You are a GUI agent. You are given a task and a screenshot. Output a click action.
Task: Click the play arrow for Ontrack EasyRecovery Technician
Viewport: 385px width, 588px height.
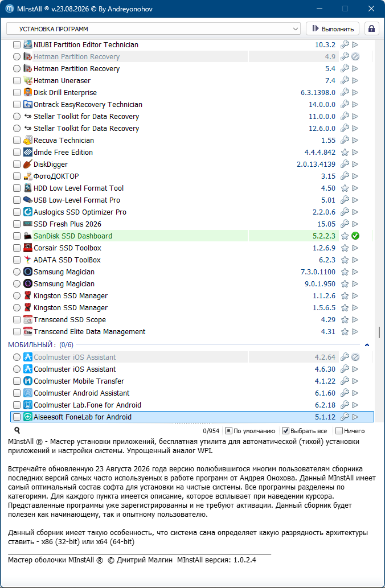[x=355, y=105]
